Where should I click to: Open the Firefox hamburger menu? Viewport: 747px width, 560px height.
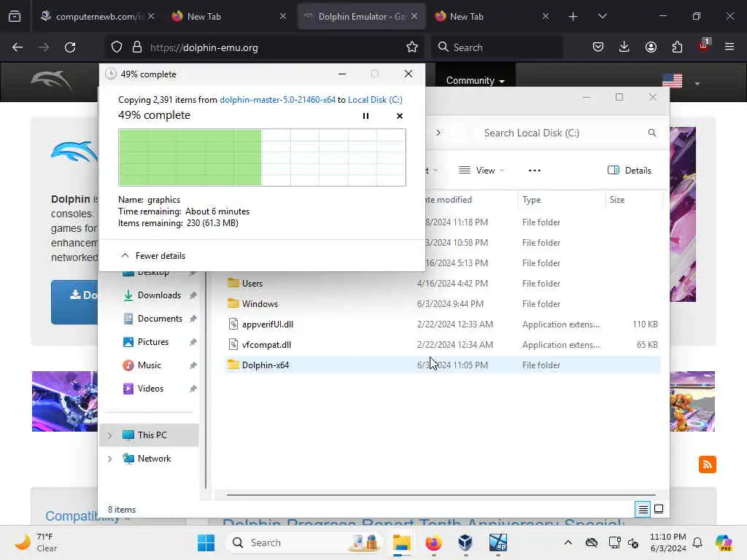pyautogui.click(x=729, y=47)
